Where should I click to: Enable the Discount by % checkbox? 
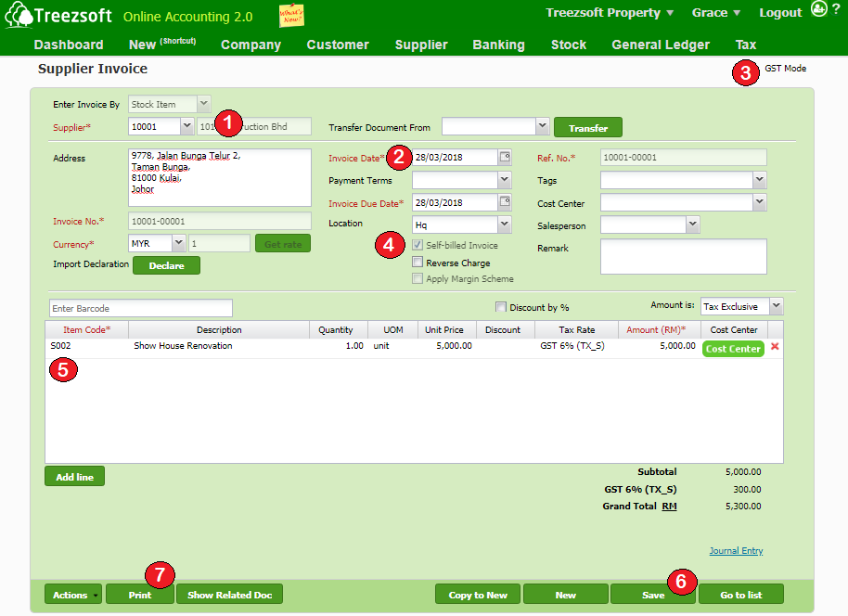coord(501,307)
